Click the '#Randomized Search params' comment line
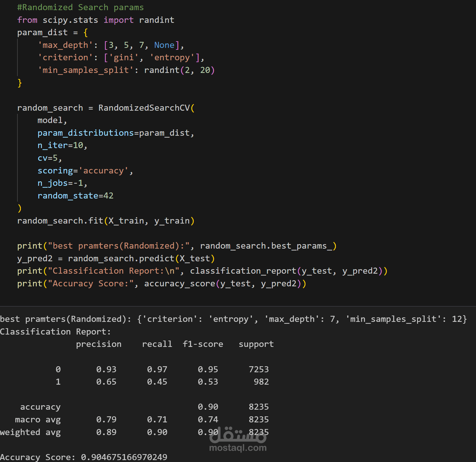The height and width of the screenshot is (462, 476). 80,7
